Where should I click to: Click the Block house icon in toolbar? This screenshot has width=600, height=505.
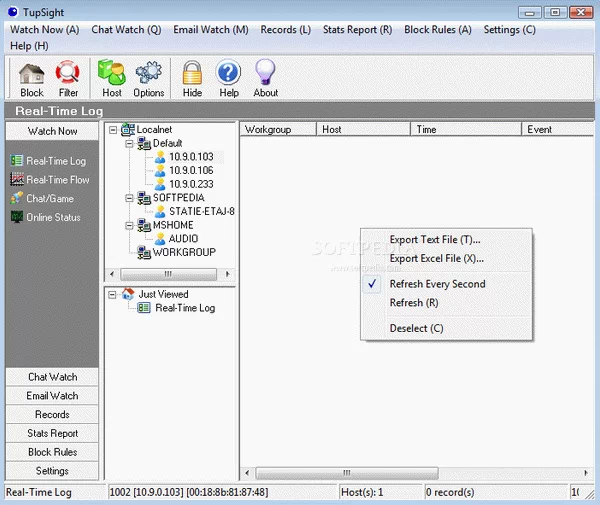[x=32, y=78]
